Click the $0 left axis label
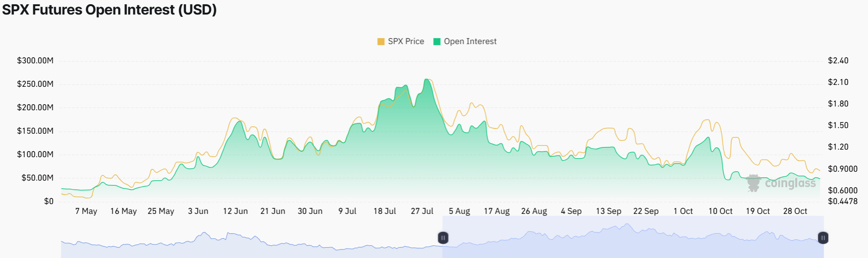This screenshot has height=258, width=868. 49,201
